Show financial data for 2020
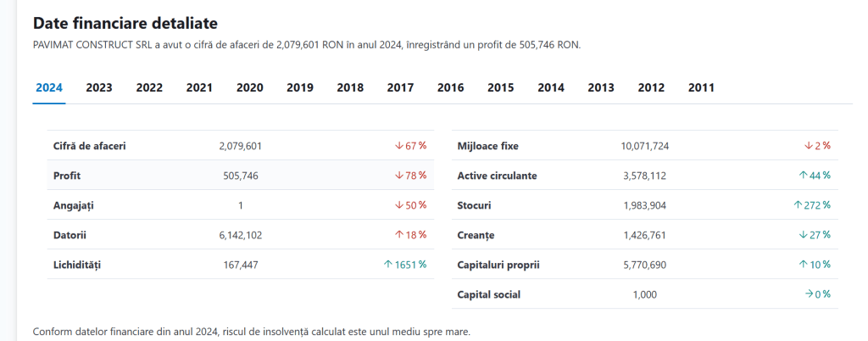This screenshot has height=341, width=868. click(x=250, y=87)
